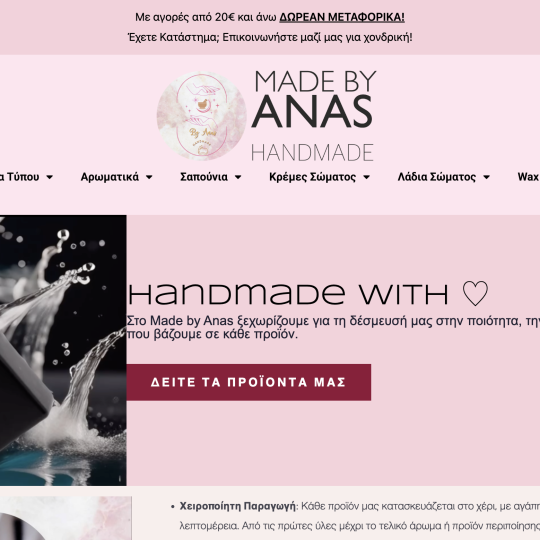Click the heart symbol in the headline
This screenshot has width=540, height=540.
click(475, 293)
